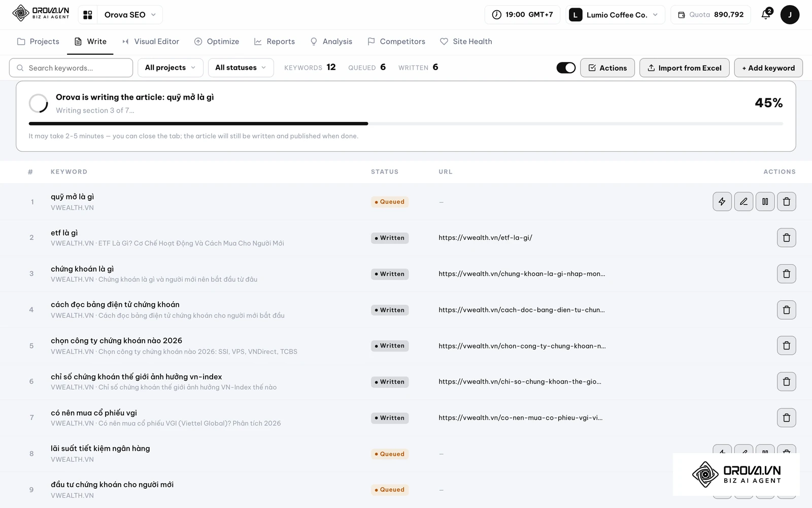Viewport: 812px width, 508px height.
Task: Click Written badge for etf là gì
Action: tap(390, 238)
